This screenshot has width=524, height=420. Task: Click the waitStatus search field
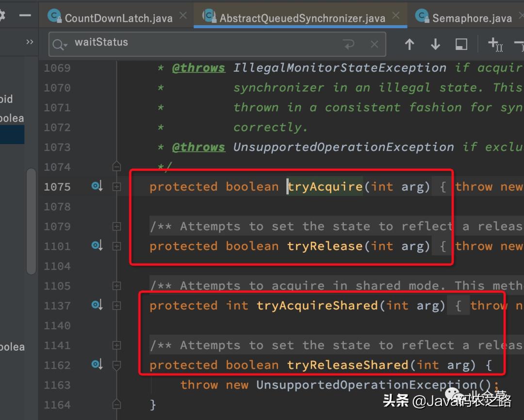pos(217,44)
